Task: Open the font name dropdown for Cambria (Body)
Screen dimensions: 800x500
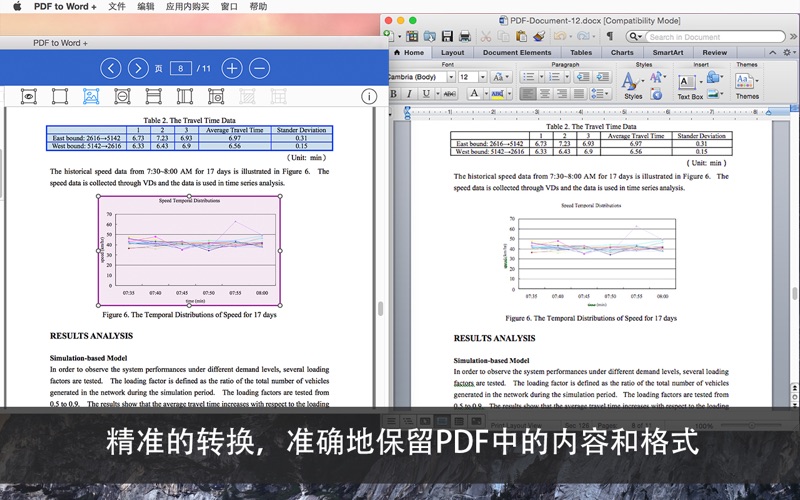Action: [451, 77]
